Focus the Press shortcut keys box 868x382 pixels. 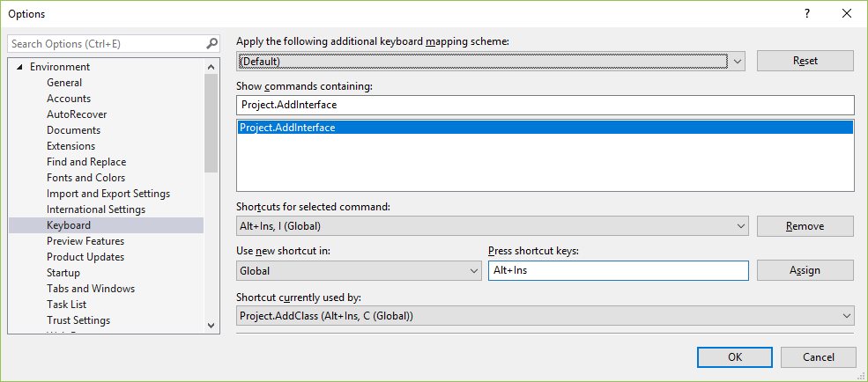tap(618, 271)
